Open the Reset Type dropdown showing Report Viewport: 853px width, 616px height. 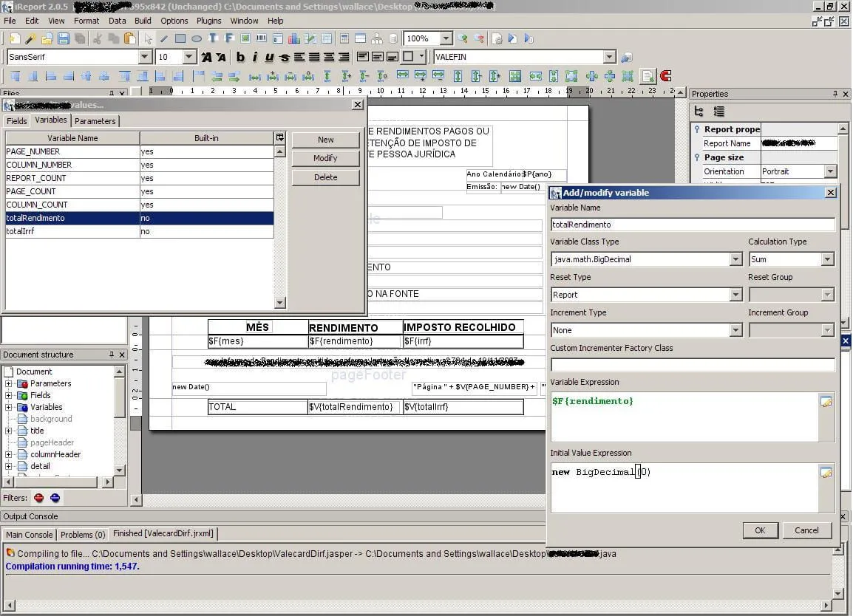point(735,295)
